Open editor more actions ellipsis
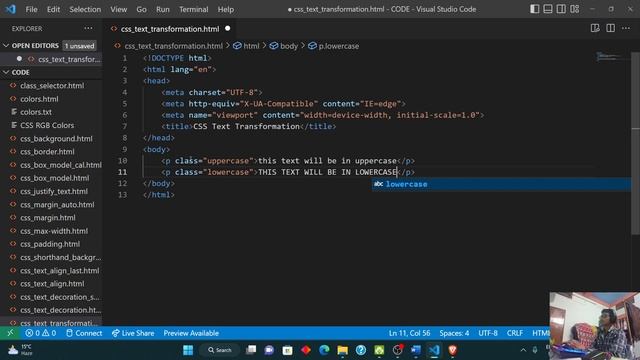Image resolution: width=640 pixels, height=360 pixels. coord(626,28)
